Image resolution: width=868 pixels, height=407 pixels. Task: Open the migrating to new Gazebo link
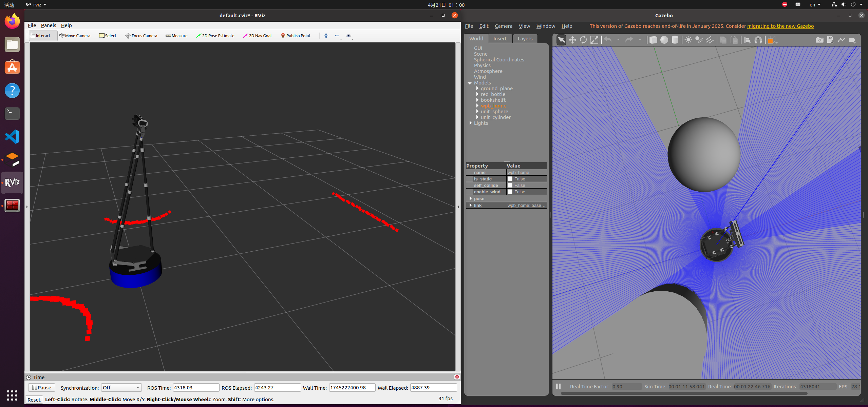[780, 26]
